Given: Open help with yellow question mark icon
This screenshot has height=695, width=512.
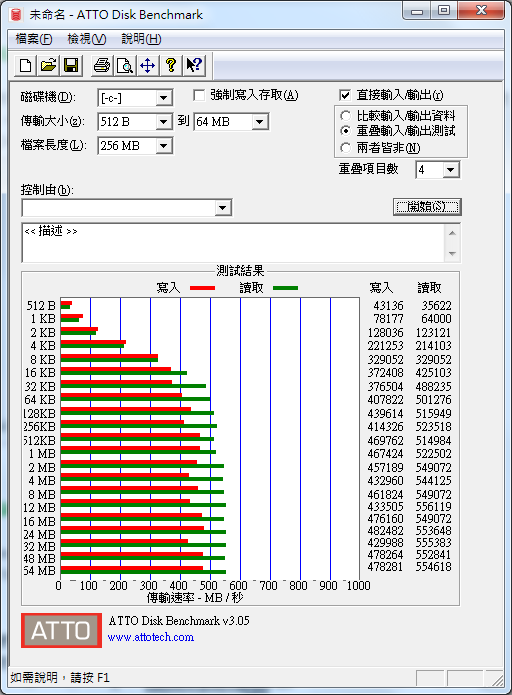Looking at the screenshot, I should coord(171,66).
